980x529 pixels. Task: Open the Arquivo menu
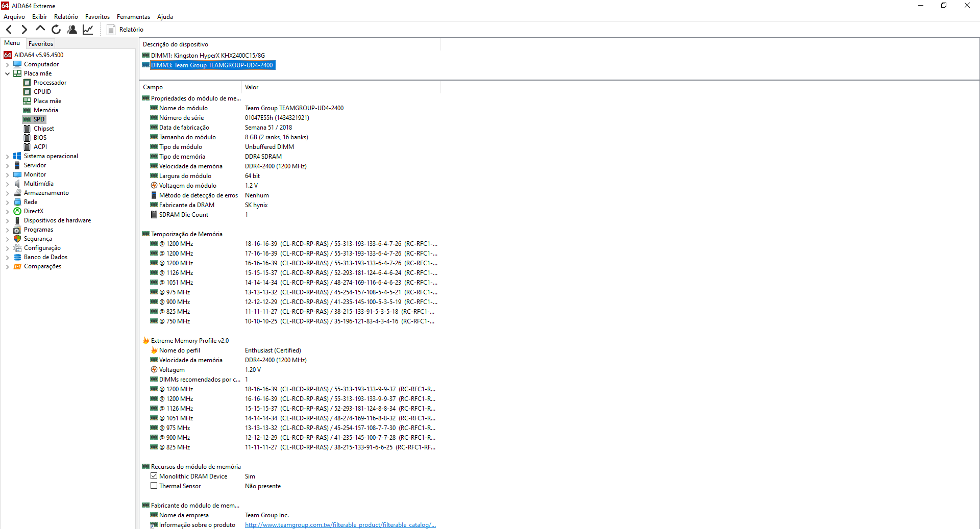pyautogui.click(x=14, y=17)
